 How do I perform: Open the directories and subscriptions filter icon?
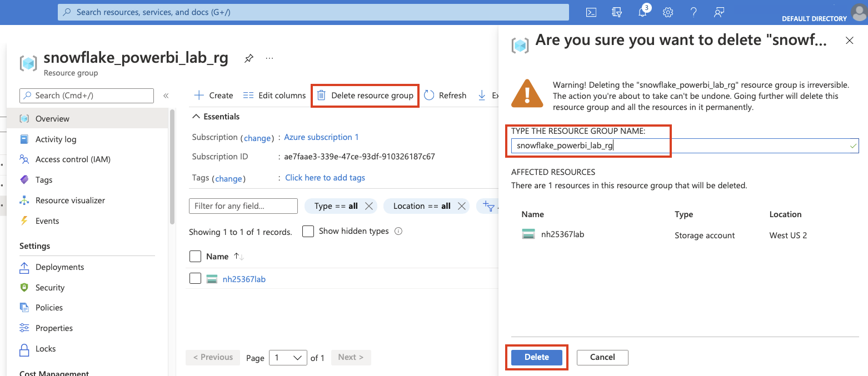[617, 12]
